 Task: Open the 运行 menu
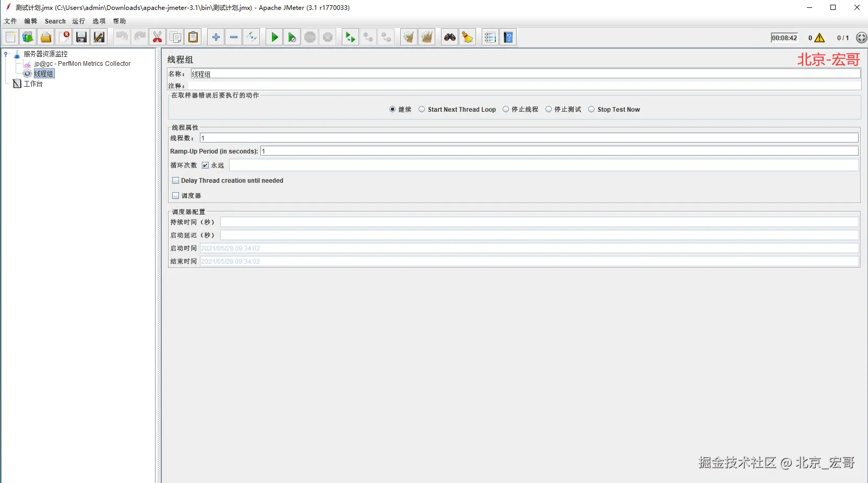tap(79, 21)
